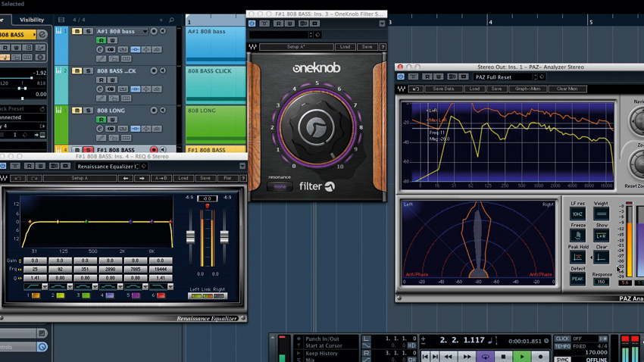Screen dimensions: 644x362
Task: Click the Flat button in Renaissance Equalizer
Action: 227,178
